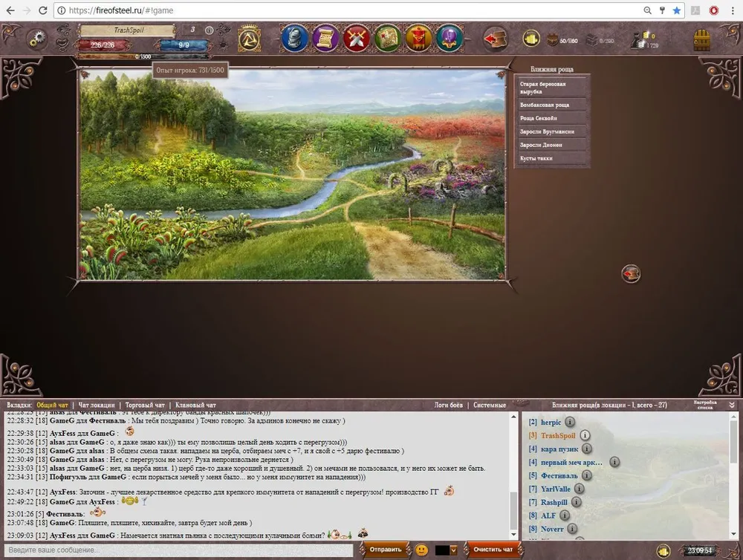Screen dimensions: 743x560
Task: Click the Очистить чат button
Action: (x=493, y=550)
